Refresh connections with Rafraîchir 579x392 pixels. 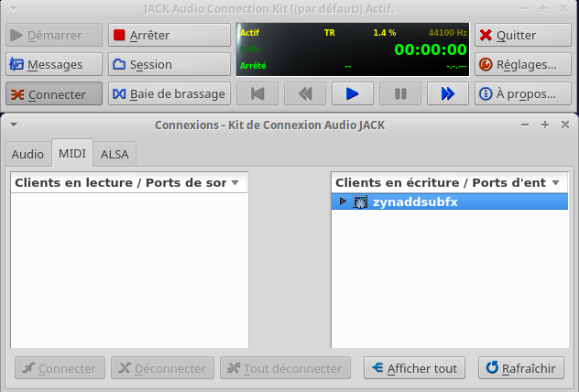(521, 368)
